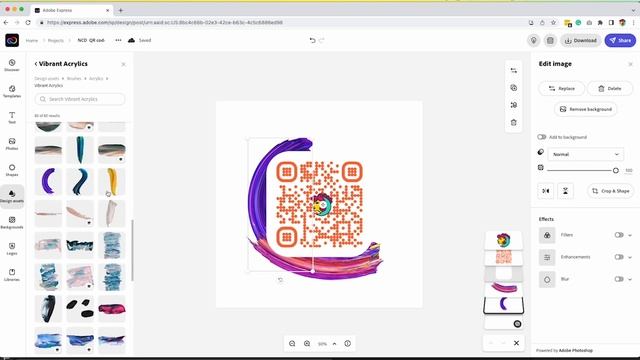Undo the last action

(x=312, y=40)
